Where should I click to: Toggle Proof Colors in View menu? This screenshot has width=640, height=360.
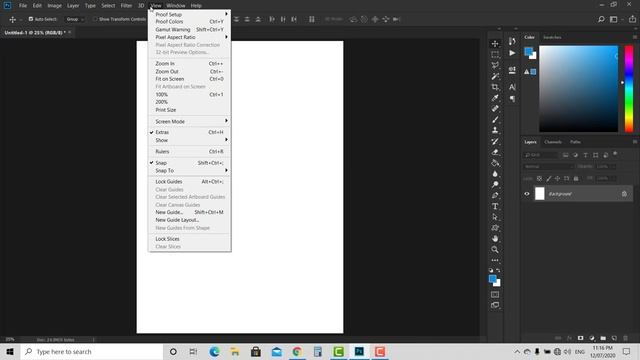(x=189, y=22)
